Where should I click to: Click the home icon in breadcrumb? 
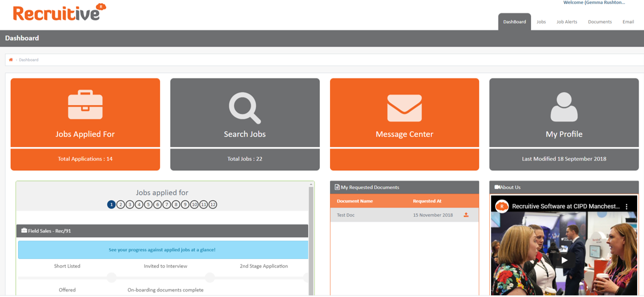click(11, 60)
